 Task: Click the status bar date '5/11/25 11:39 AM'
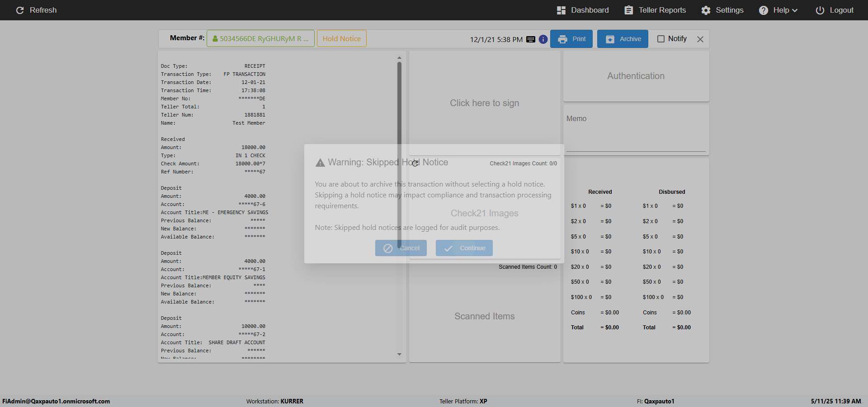836,401
